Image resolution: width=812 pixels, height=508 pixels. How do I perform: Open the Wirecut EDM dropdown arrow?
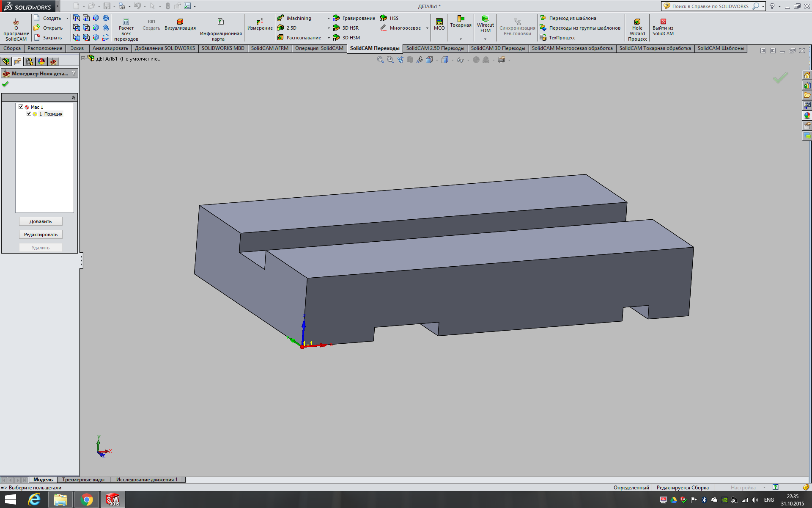[x=485, y=39]
